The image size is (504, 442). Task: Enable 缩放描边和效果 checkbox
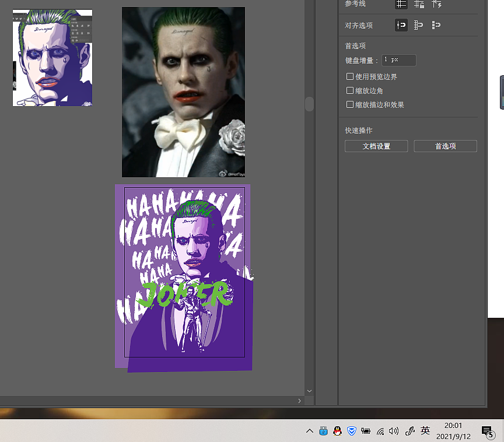[350, 104]
